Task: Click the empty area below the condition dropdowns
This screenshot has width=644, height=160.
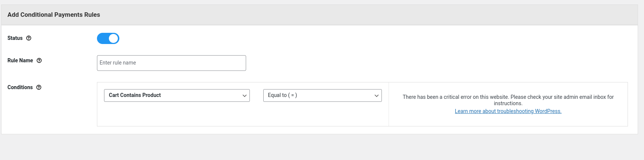Action: click(242, 116)
